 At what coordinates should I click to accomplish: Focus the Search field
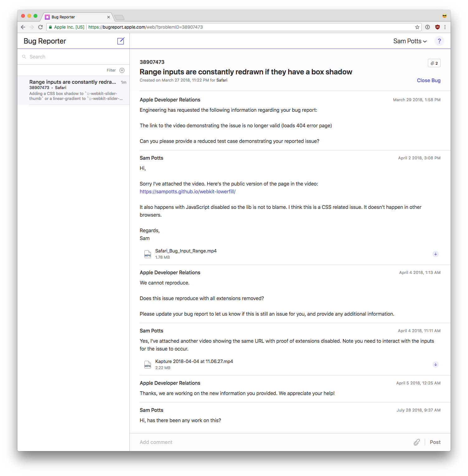[73, 57]
